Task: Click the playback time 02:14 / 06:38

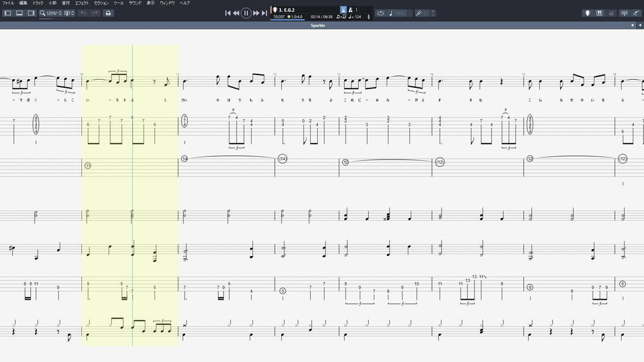Action: click(x=321, y=17)
